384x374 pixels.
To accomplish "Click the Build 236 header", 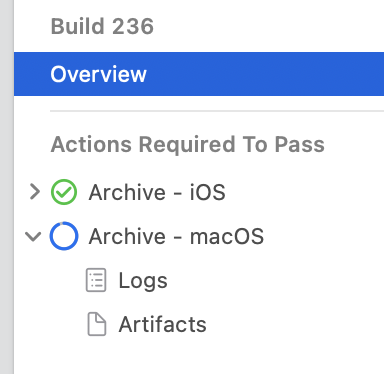I will point(102,26).
